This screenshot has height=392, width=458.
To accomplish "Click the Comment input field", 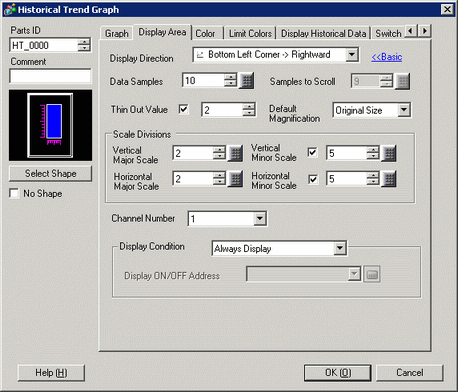I will click(50, 76).
